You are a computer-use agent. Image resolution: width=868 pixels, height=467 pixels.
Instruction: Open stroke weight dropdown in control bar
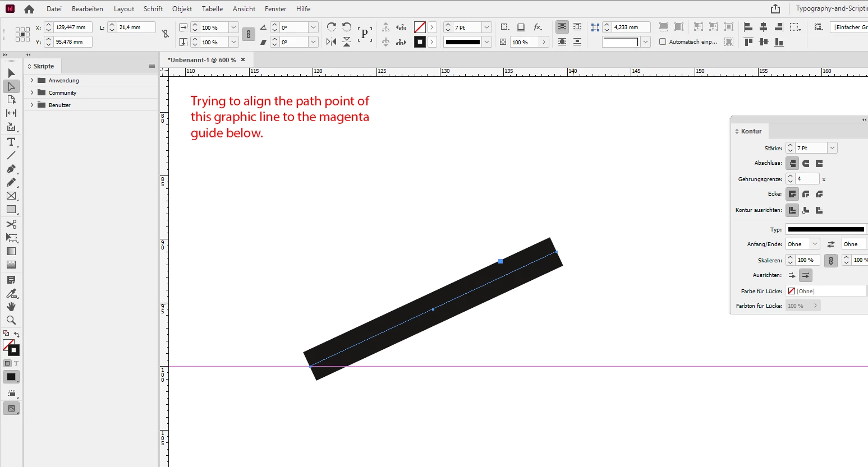coord(487,27)
